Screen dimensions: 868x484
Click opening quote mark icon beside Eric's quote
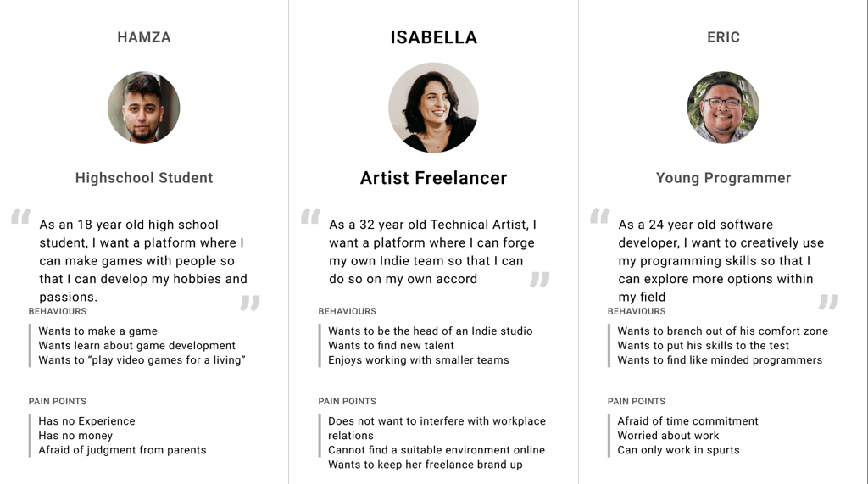pyautogui.click(x=600, y=216)
